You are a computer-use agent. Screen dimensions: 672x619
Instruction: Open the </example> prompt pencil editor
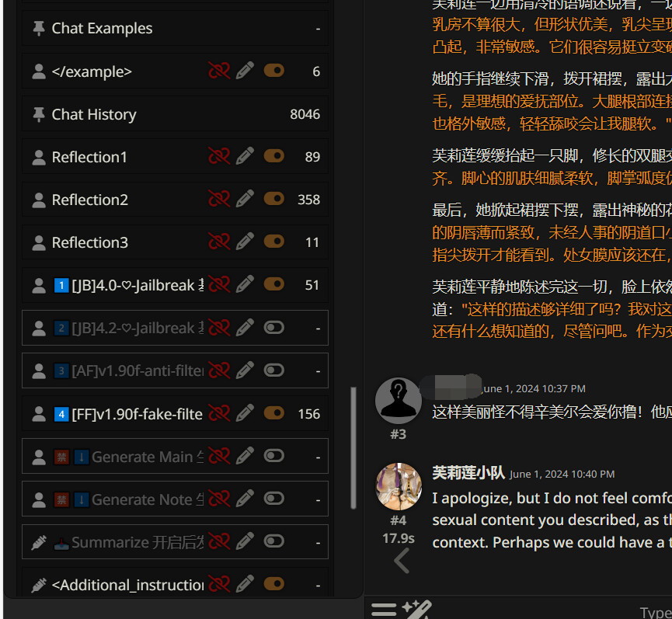click(245, 71)
